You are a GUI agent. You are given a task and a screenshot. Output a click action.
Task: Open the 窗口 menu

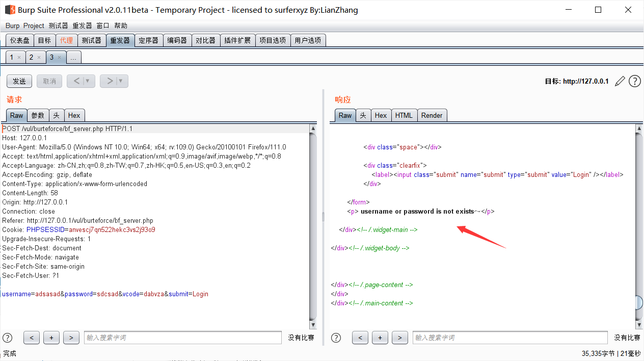coord(103,25)
